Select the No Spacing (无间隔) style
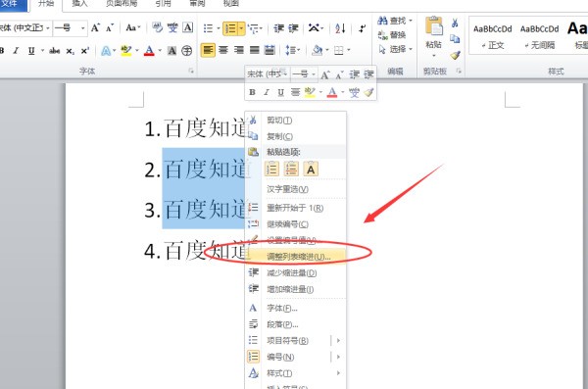This screenshot has height=389, width=588. point(539,37)
